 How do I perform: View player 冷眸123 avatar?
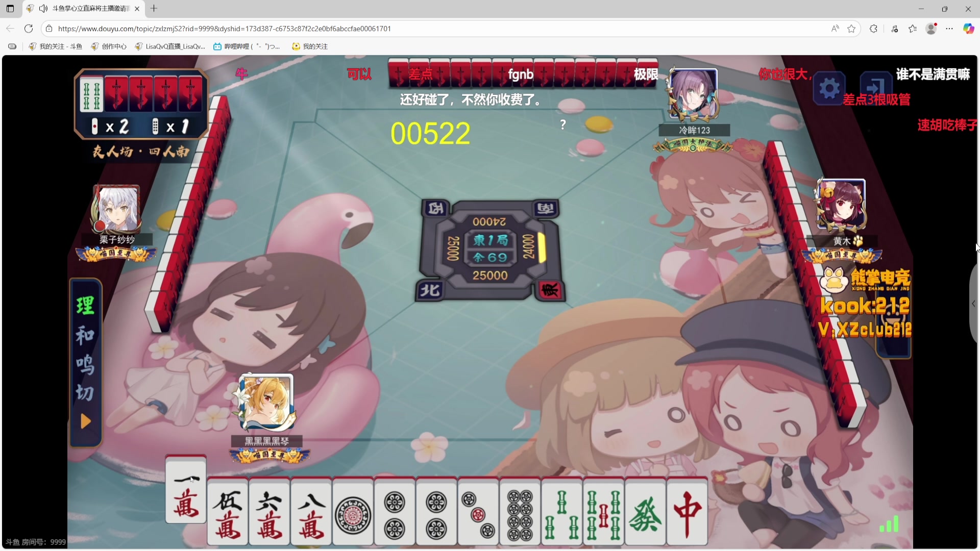click(x=693, y=95)
